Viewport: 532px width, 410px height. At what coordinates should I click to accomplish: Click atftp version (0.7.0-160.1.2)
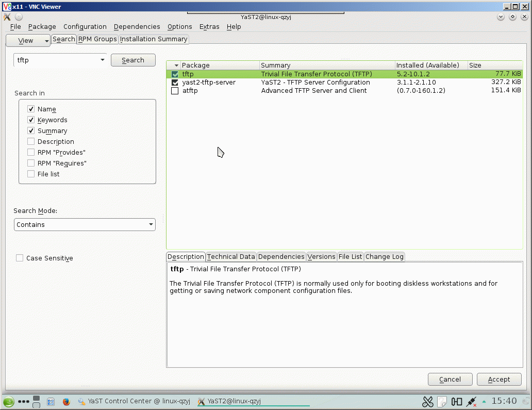[421, 91]
